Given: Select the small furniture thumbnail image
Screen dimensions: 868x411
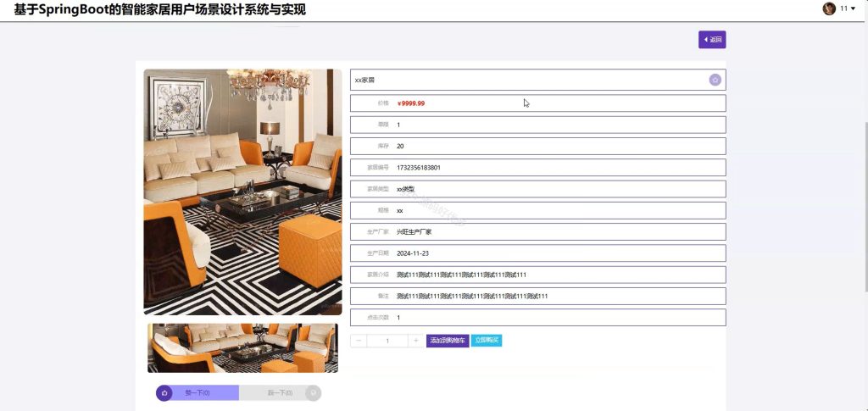Looking at the screenshot, I should click(242, 348).
